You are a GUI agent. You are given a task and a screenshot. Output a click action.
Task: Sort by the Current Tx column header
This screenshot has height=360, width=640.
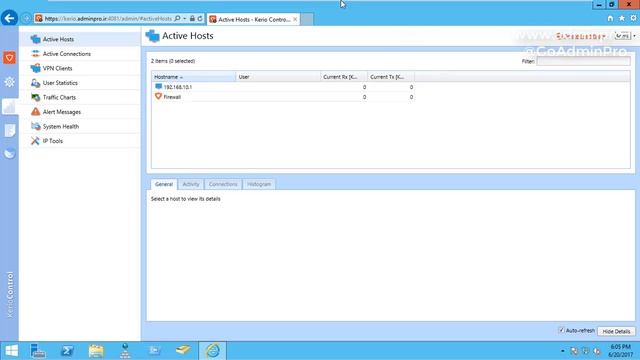(391, 77)
